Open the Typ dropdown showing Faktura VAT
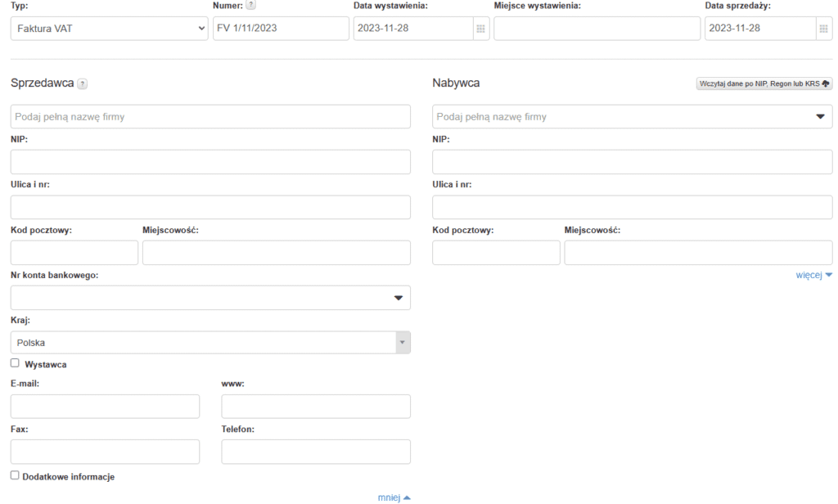This screenshot has width=838, height=504. [110, 29]
